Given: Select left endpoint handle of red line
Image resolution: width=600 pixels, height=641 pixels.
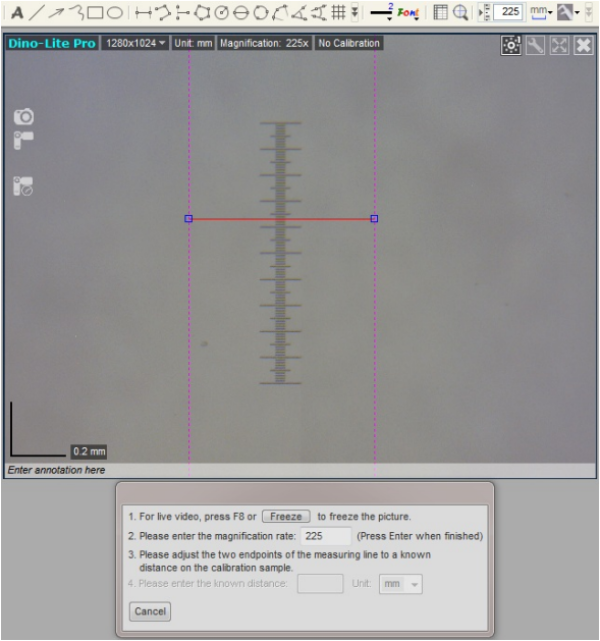Looking at the screenshot, I should pyautogui.click(x=188, y=219).
